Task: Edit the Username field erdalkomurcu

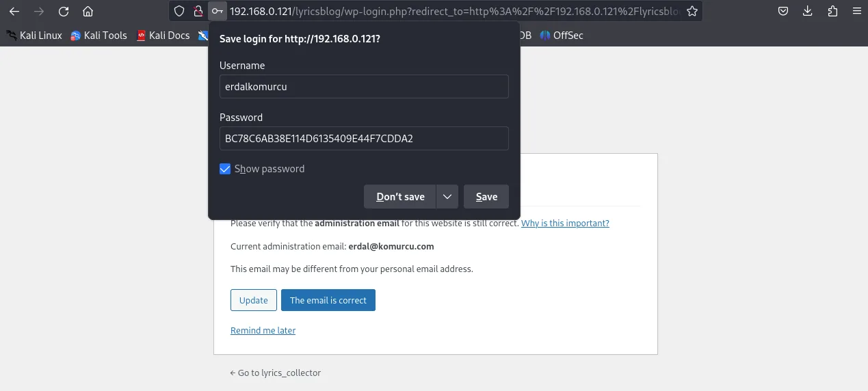Action: click(x=364, y=87)
